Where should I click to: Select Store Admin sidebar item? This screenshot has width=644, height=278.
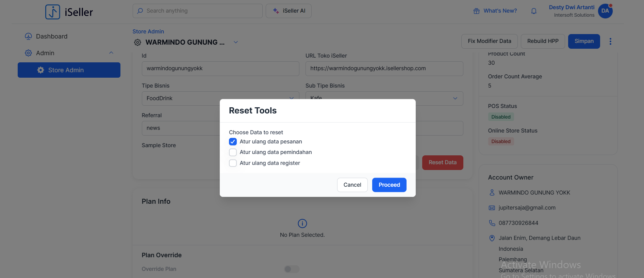click(x=69, y=70)
